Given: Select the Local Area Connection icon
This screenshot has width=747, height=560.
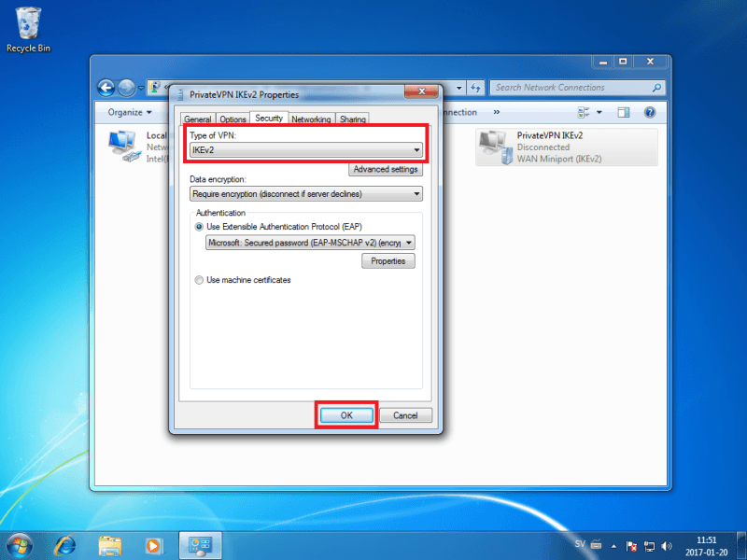Looking at the screenshot, I should 125,147.
